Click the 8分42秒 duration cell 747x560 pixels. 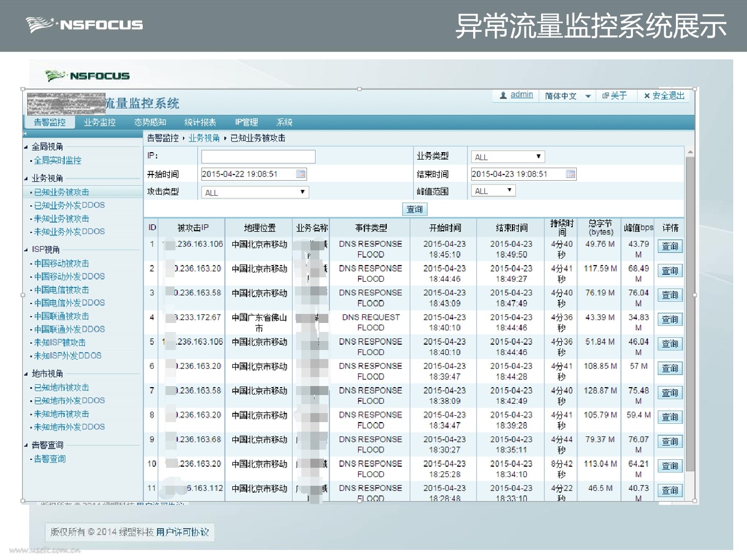pos(562,469)
